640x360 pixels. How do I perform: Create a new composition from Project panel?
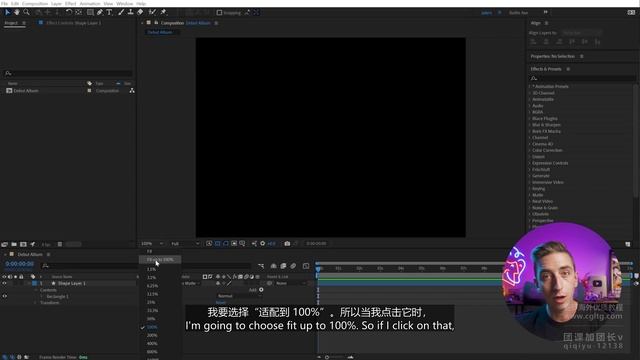[x=23, y=244]
